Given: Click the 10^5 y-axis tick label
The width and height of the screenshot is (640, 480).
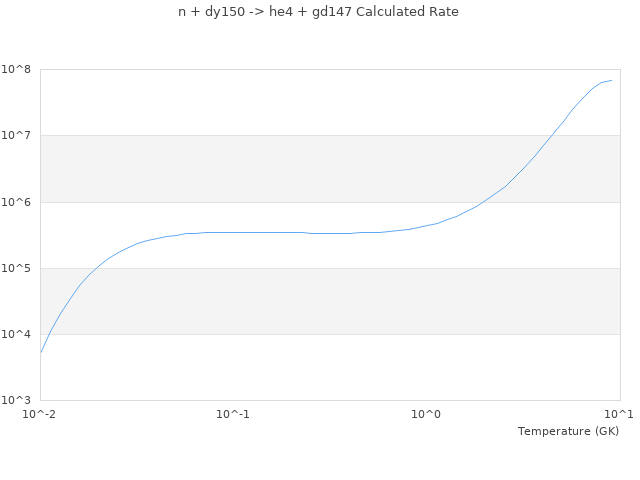Looking at the screenshot, I should click(17, 268).
